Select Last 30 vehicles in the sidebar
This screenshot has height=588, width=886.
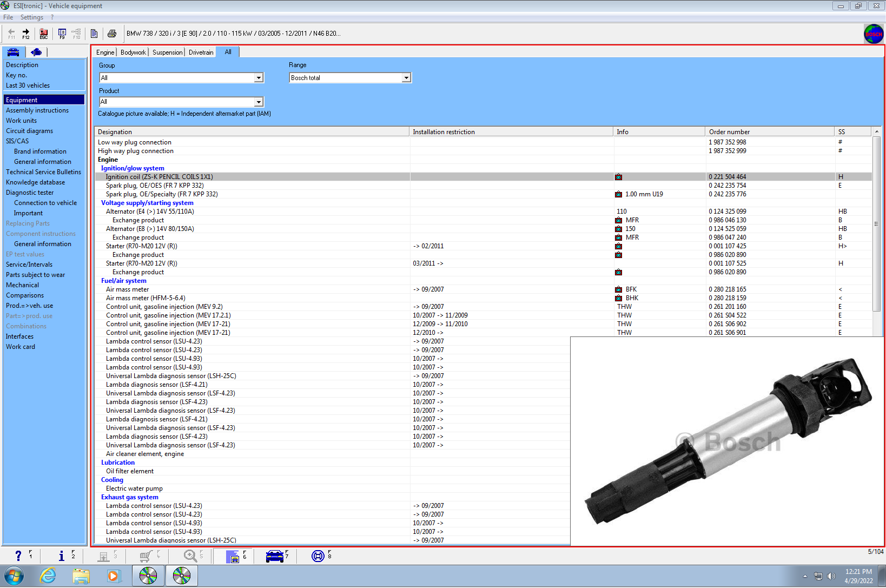[x=28, y=85]
